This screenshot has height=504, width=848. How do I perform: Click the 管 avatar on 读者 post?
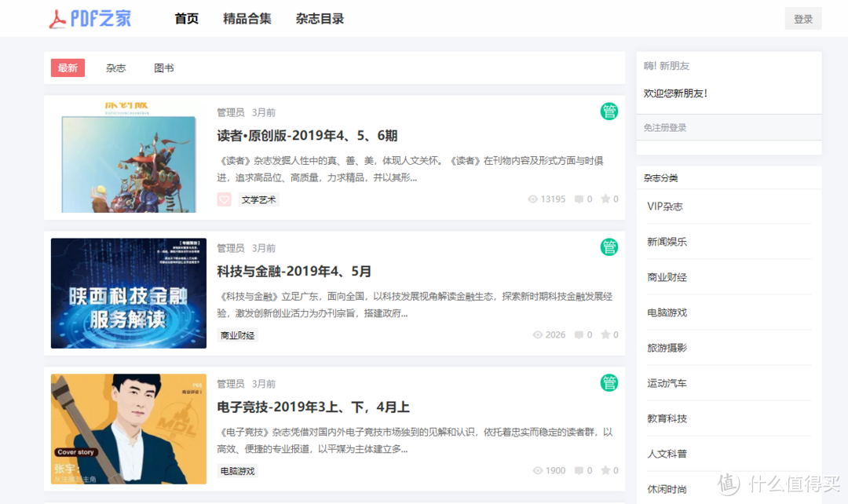pyautogui.click(x=609, y=111)
